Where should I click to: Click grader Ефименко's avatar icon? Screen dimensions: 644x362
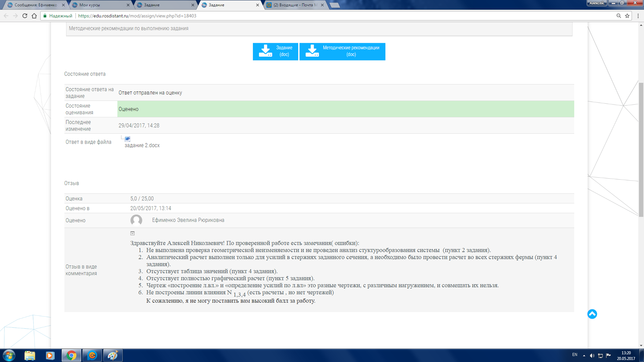(136, 220)
